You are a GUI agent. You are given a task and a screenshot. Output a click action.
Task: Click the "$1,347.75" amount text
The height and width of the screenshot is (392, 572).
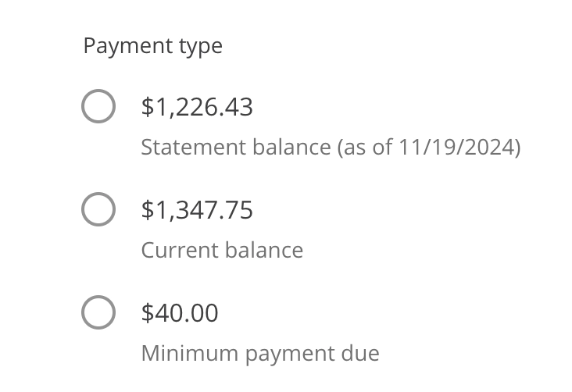tap(197, 210)
